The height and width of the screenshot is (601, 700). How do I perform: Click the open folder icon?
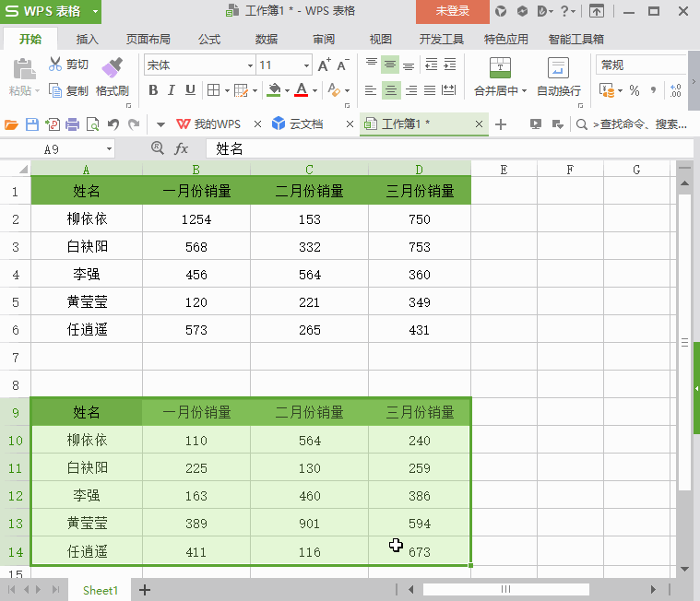(x=11, y=124)
